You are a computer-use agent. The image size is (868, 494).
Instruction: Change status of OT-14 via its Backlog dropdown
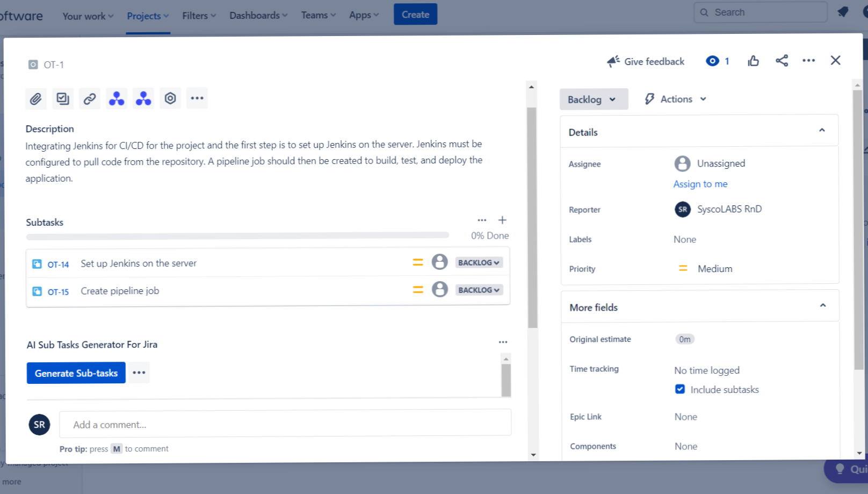coord(478,262)
